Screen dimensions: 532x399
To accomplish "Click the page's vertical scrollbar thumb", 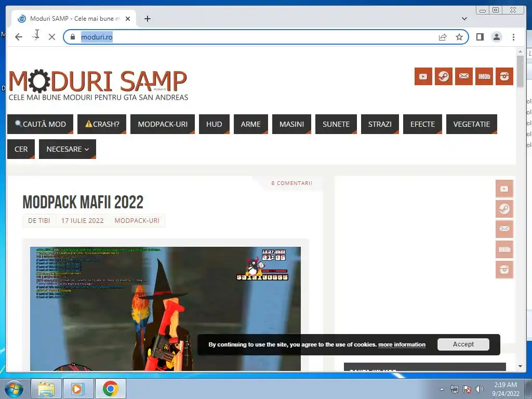I will click(520, 72).
